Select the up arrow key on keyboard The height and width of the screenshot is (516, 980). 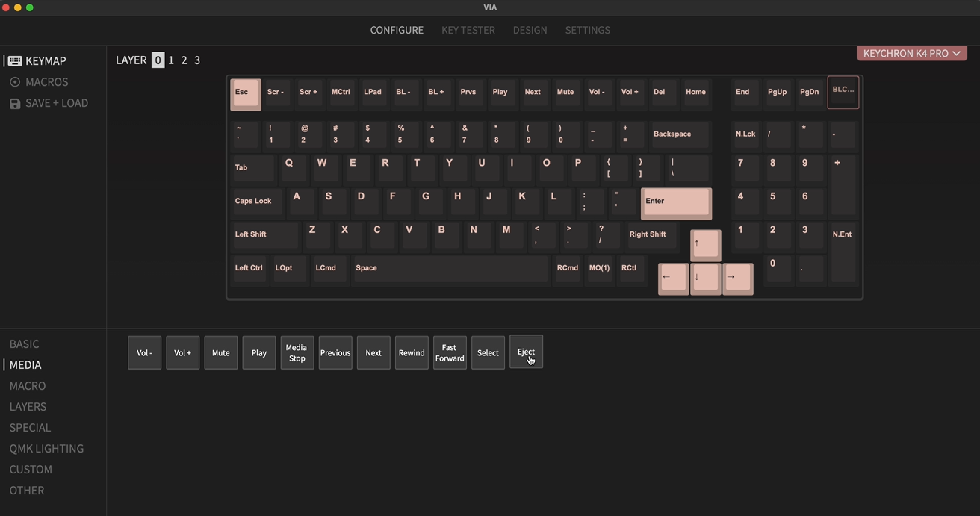coord(705,244)
